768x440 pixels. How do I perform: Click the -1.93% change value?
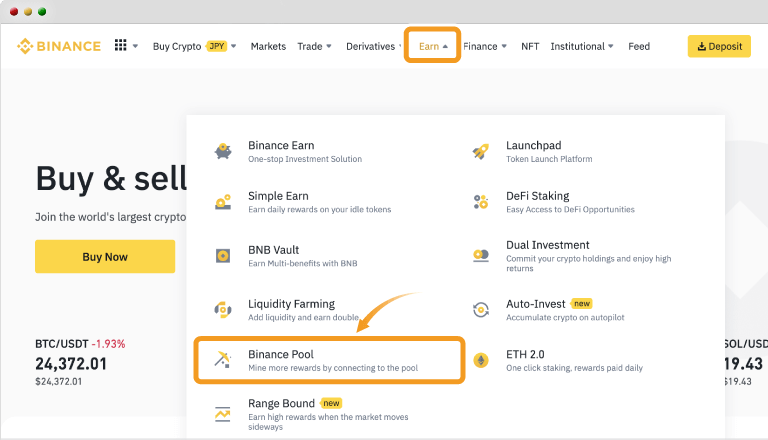108,344
